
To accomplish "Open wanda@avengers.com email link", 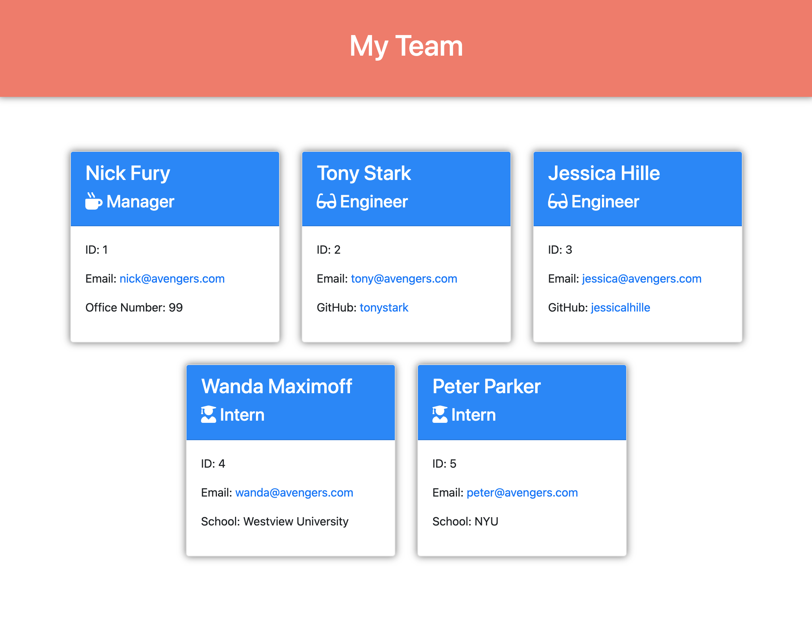I will tap(294, 492).
